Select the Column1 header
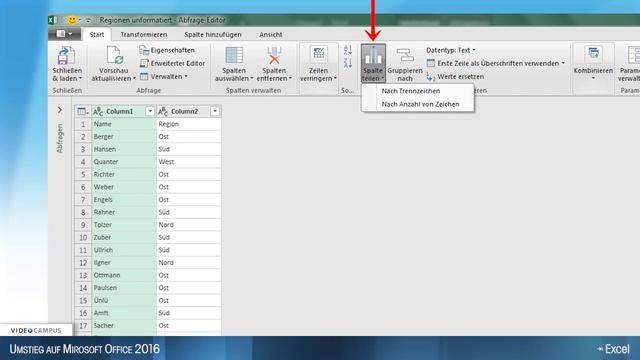 point(124,111)
